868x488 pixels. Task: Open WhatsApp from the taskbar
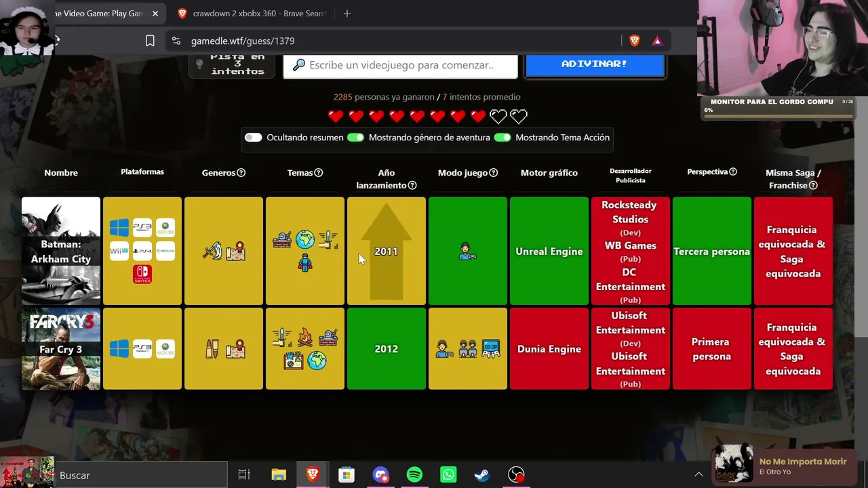448,474
